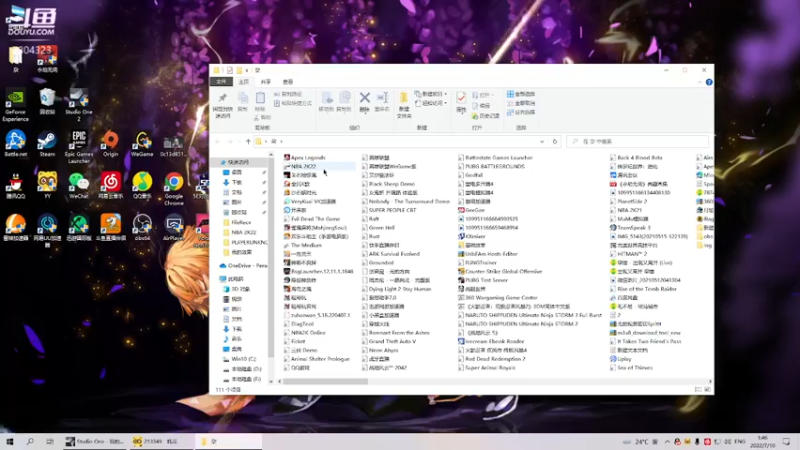The image size is (800, 450).
Task: Select PUBG BATTLEGROUNDS shortcut
Action: tap(491, 166)
